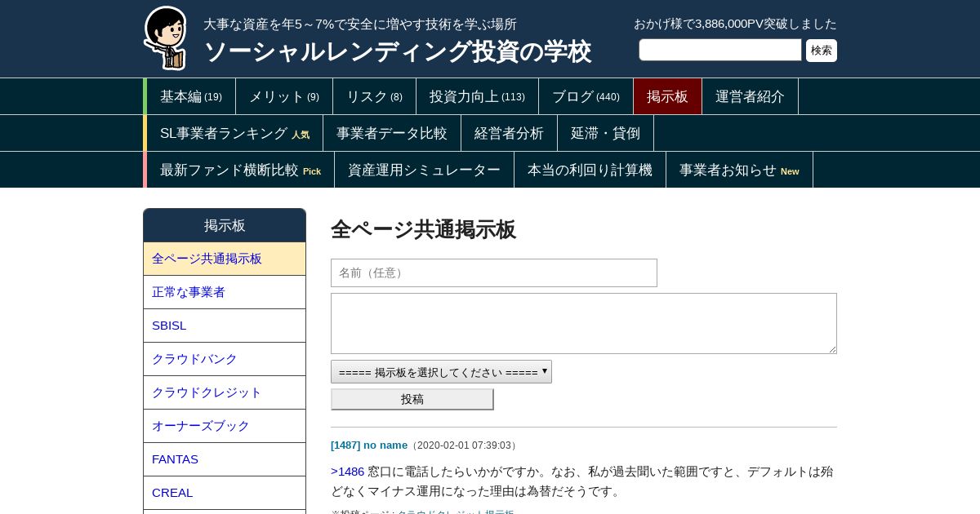Click the 名前（任意） name input field

[x=494, y=273]
